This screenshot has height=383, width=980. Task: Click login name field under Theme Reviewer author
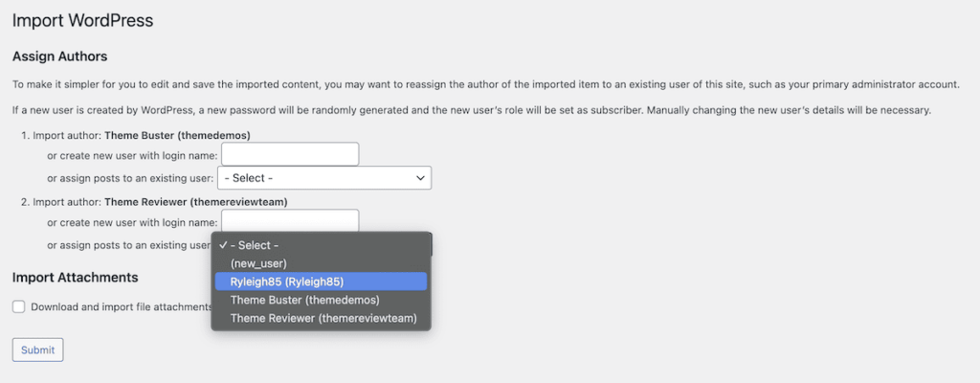[x=290, y=221]
